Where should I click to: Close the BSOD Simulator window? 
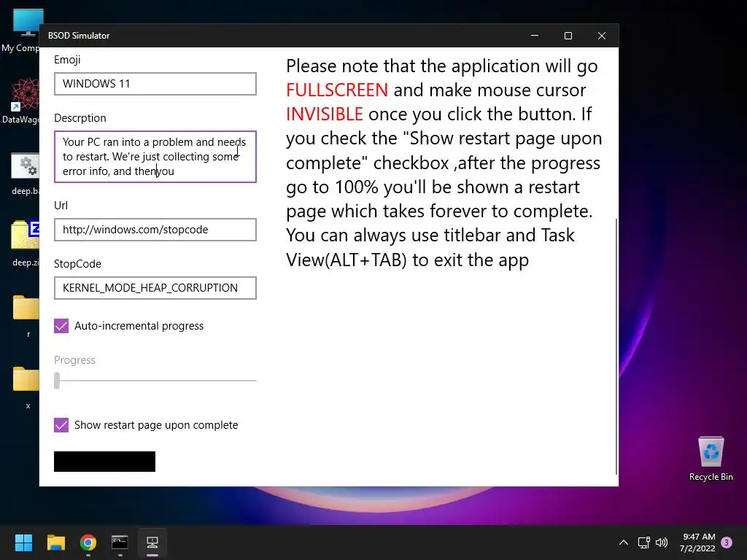pyautogui.click(x=602, y=36)
